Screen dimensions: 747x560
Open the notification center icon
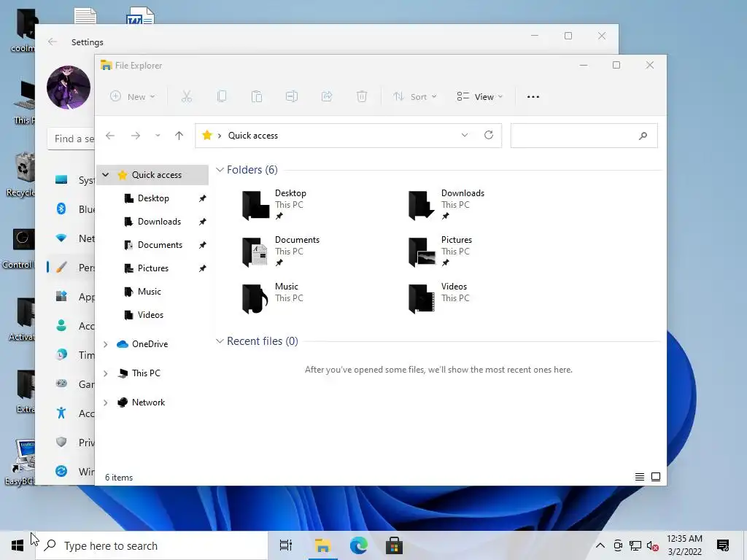723,545
